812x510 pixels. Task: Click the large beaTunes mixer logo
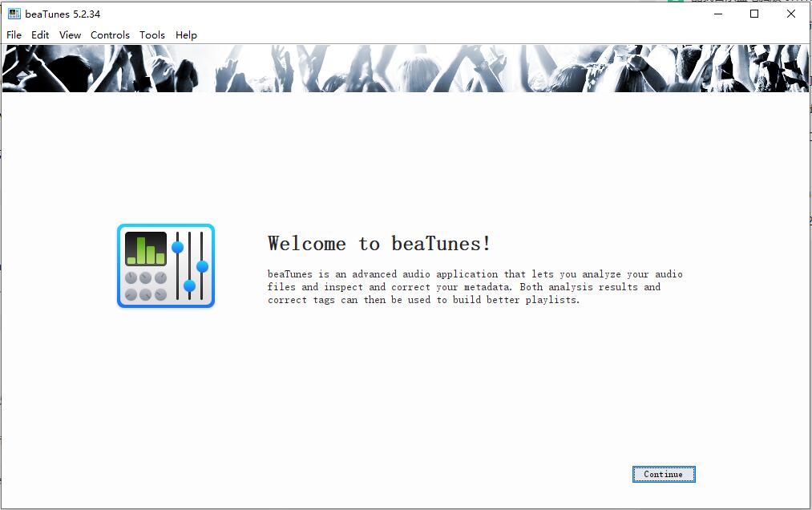tap(166, 266)
